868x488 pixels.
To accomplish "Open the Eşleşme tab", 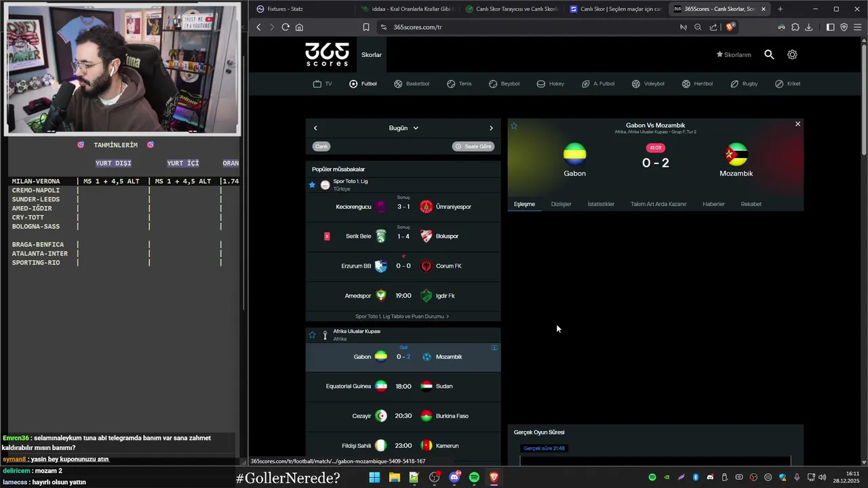I will click(524, 204).
